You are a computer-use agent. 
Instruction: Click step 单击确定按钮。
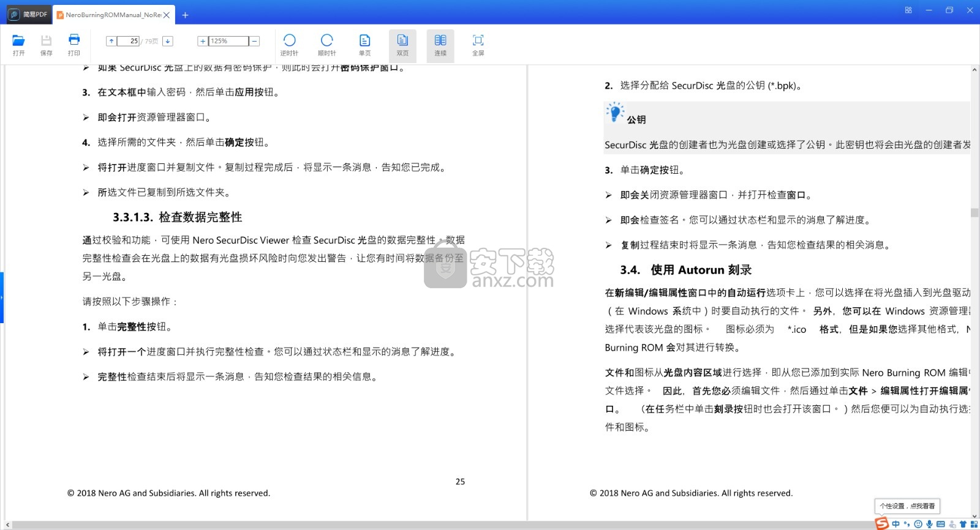[x=652, y=170]
